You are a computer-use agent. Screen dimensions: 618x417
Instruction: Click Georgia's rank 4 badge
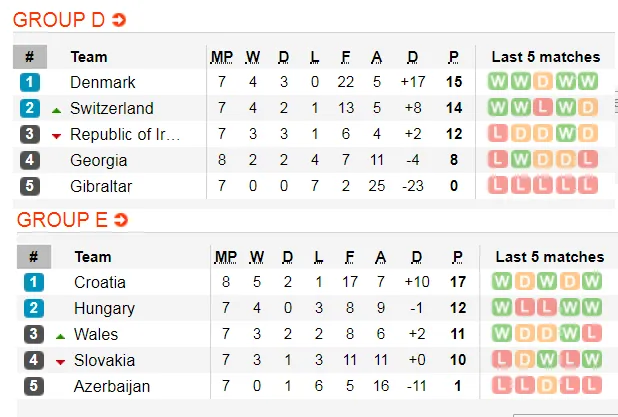(30, 160)
